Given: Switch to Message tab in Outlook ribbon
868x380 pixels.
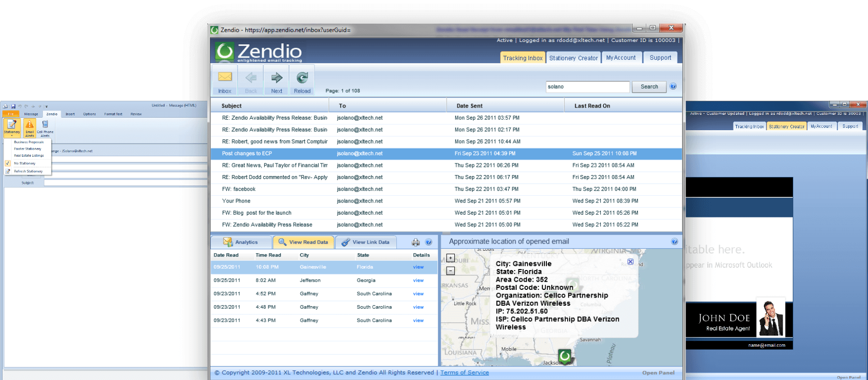Looking at the screenshot, I should (x=31, y=114).
